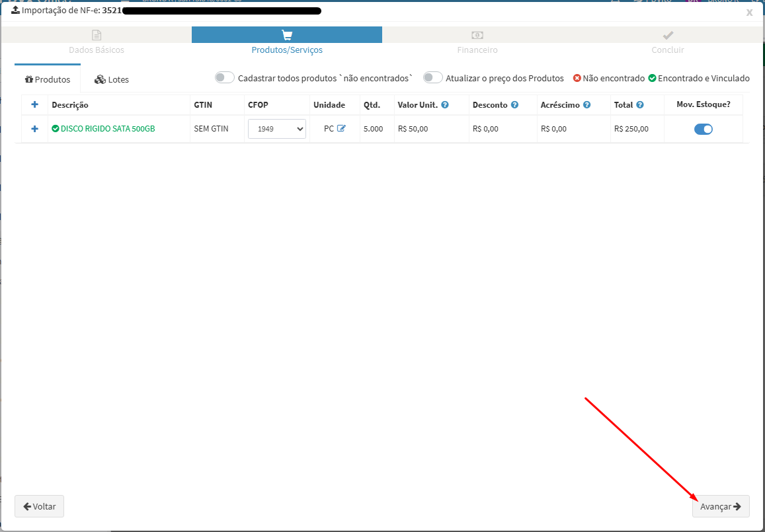Viewport: 765px width, 532px height.
Task: Disable Mov. Estoque toggle for DISCO RIGIDO
Action: (x=704, y=129)
